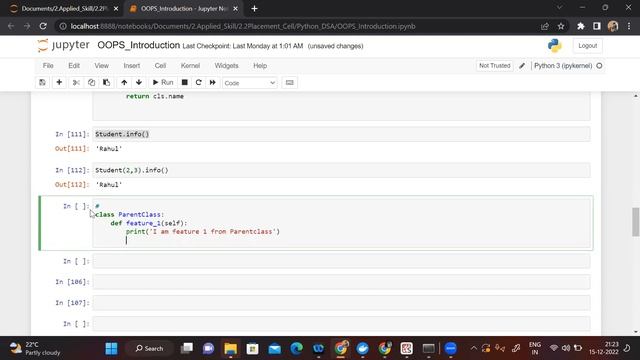The height and width of the screenshot is (360, 640).
Task: Click the 'Rahul' output of Out[112]
Action: coord(109,185)
